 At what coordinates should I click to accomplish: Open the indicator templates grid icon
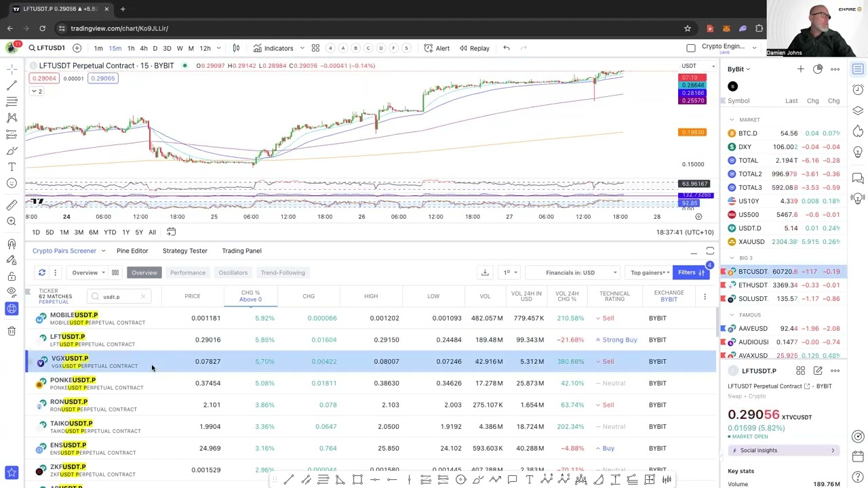(x=315, y=48)
